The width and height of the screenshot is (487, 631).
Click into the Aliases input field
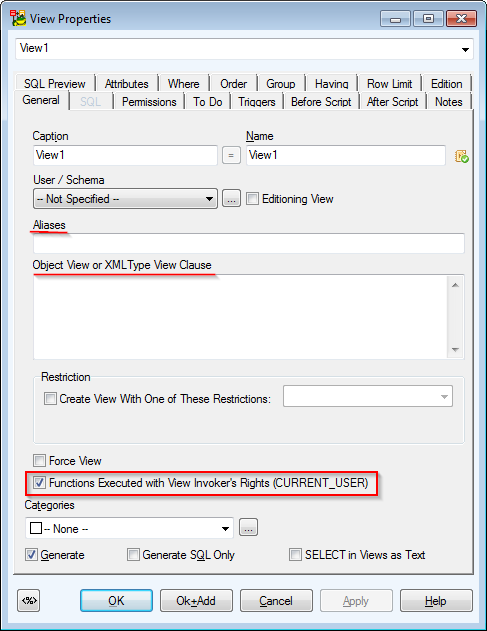coord(249,243)
